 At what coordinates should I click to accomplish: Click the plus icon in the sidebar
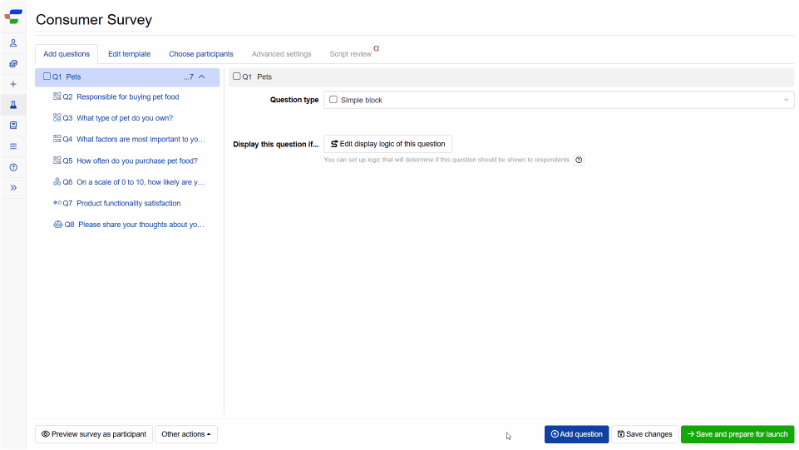point(13,84)
